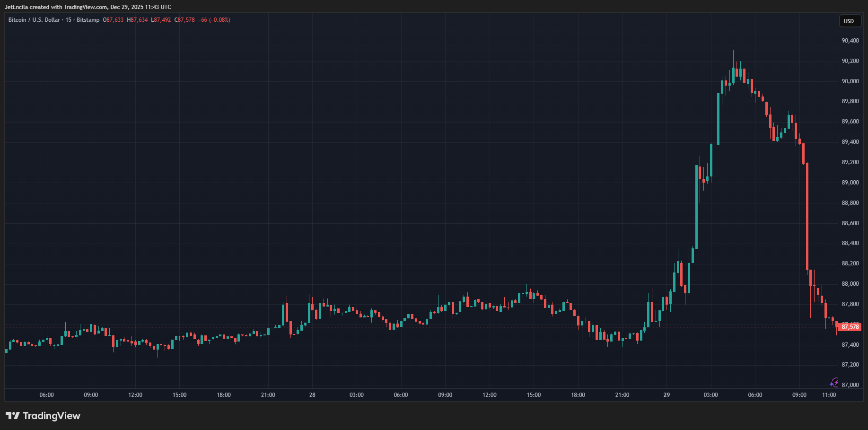
Task: Click the high value H87,634
Action: (x=137, y=20)
